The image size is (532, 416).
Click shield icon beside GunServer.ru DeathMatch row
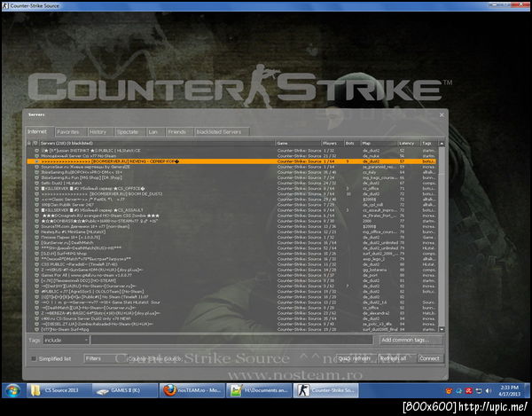click(36, 243)
